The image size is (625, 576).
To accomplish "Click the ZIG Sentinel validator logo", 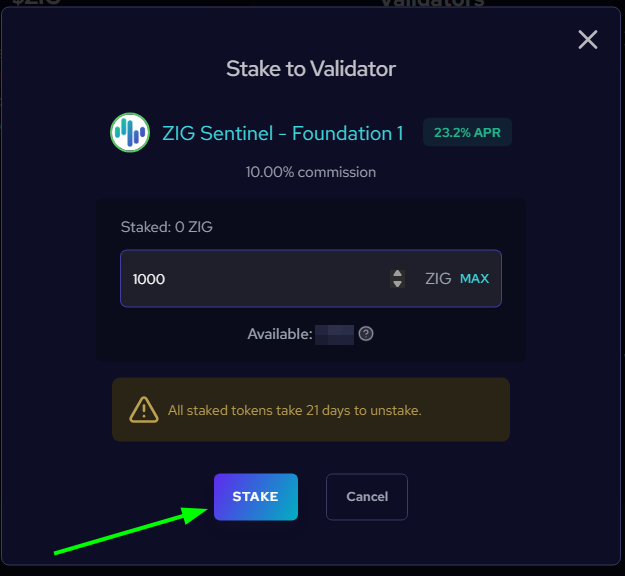I will 130,133.
